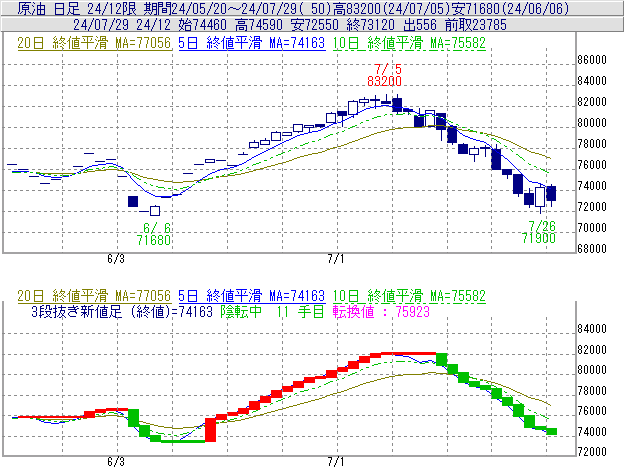Click the '安71680(24/06/06)' text in the title
Image resolution: width=624 pixels, height=475 pixels.
[511, 9]
